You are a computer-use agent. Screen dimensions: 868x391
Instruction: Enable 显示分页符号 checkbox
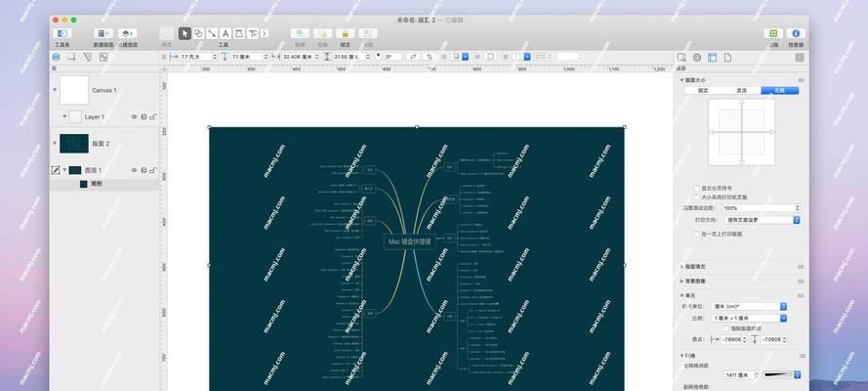tap(697, 189)
